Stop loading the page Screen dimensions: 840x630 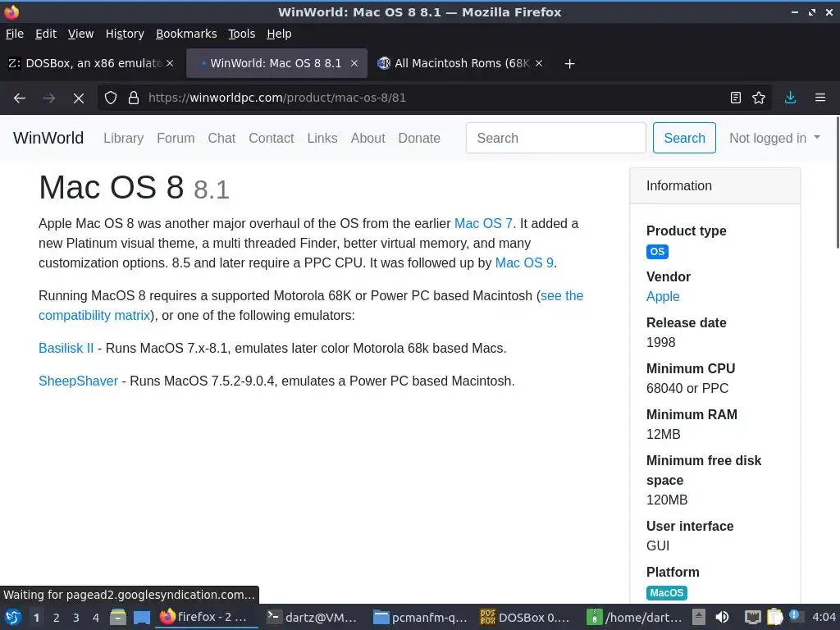coord(78,98)
